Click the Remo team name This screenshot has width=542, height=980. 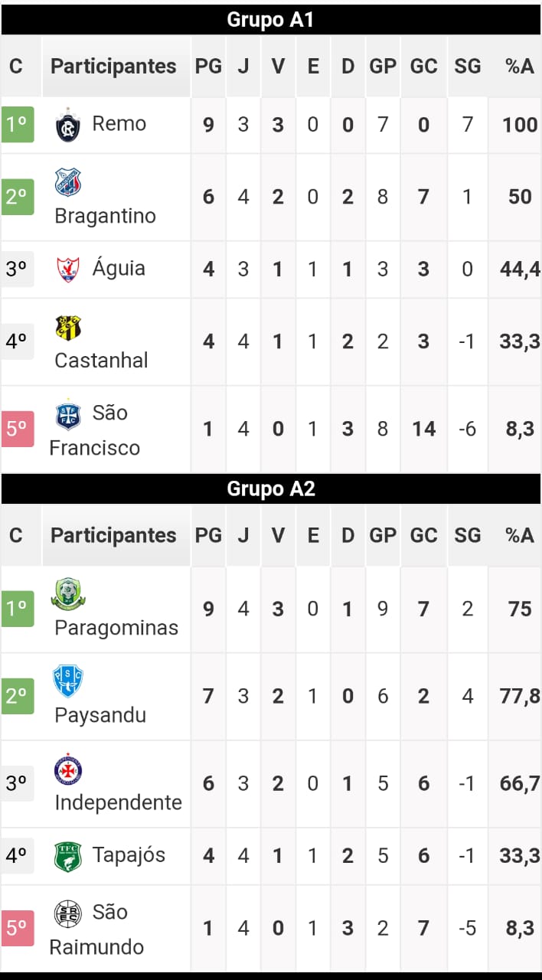tap(119, 123)
